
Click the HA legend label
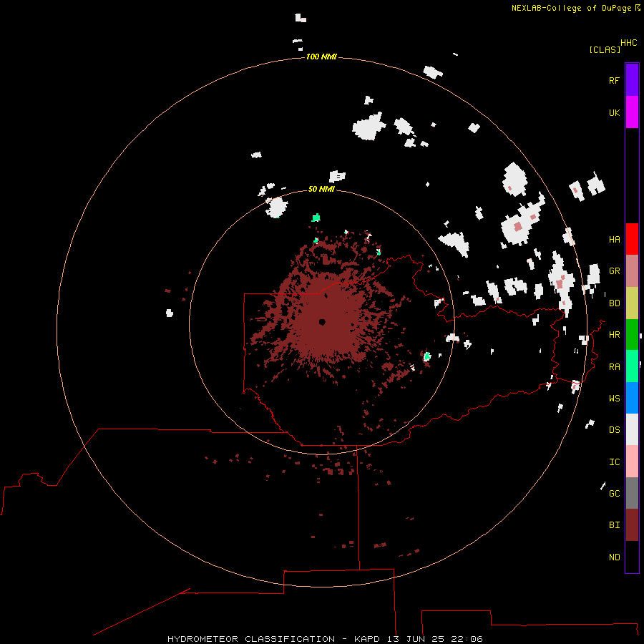pos(614,240)
